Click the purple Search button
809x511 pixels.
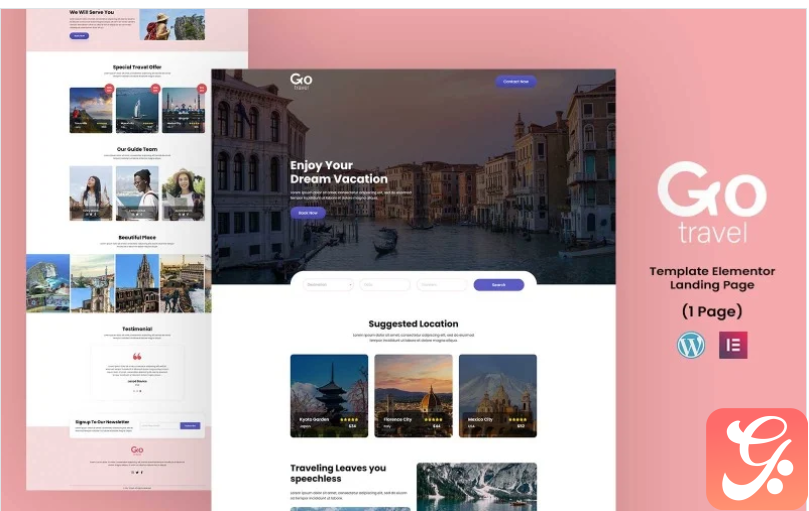click(498, 285)
